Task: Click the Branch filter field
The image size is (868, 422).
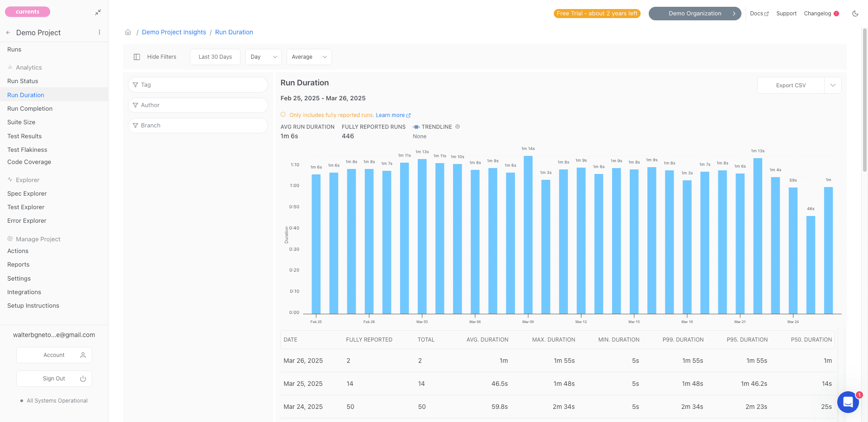Action: pos(198,126)
